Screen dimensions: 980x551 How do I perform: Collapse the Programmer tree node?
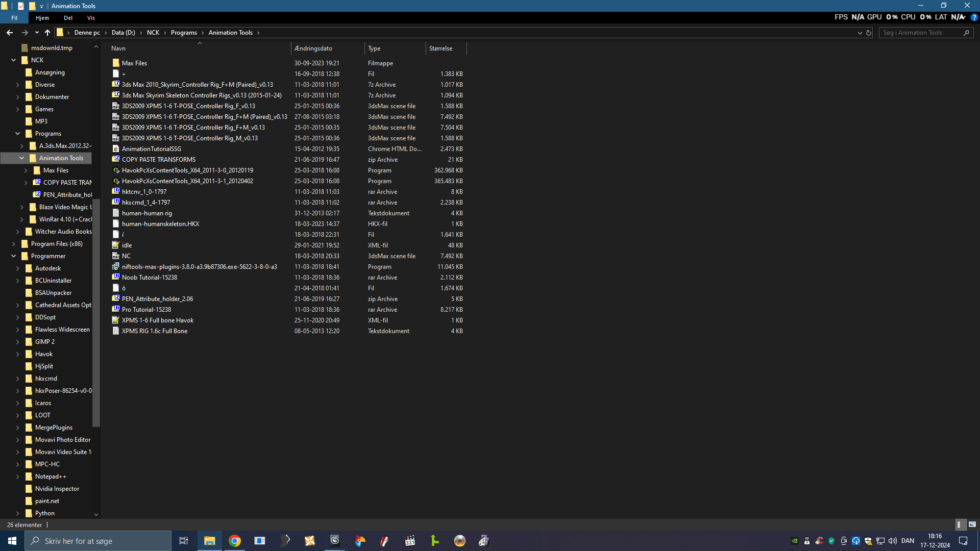pyautogui.click(x=14, y=256)
